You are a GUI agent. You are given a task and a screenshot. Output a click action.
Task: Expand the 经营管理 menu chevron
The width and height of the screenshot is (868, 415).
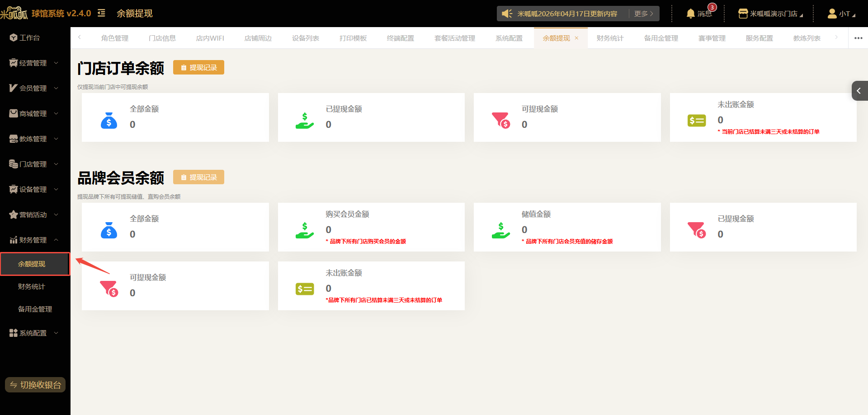[56, 63]
